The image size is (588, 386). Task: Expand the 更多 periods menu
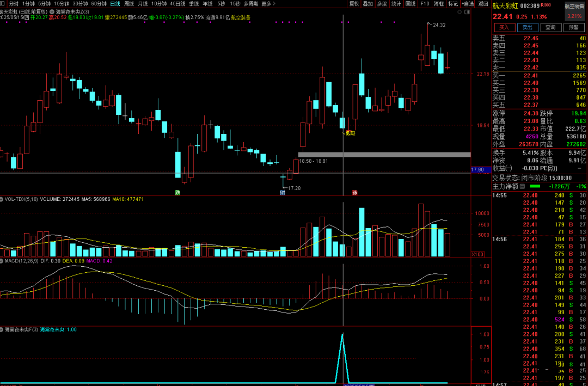pos(267,3)
